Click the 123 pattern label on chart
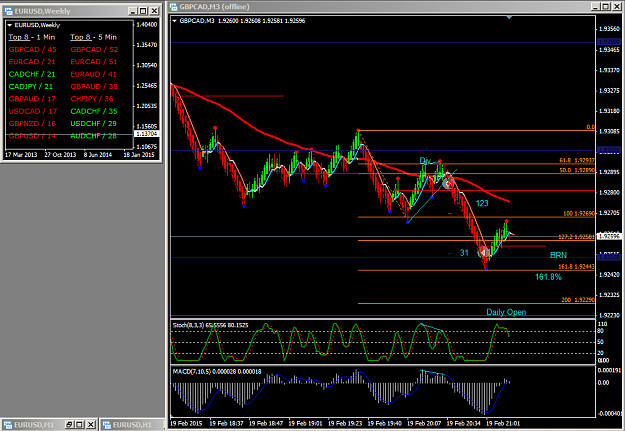 (x=482, y=203)
